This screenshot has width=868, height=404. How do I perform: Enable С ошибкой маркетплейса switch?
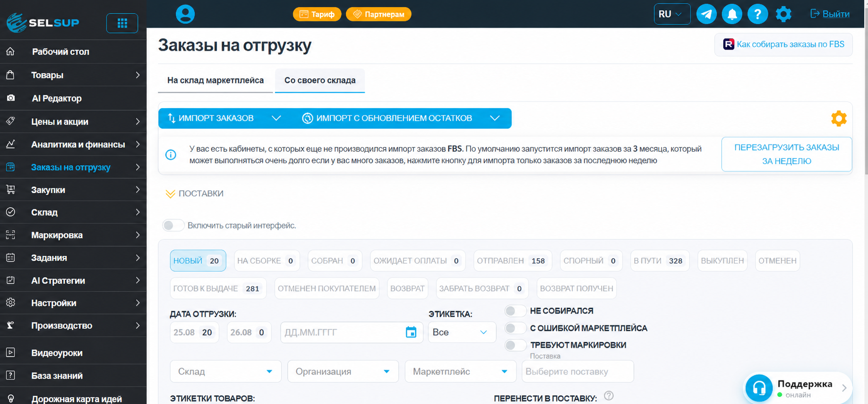[x=516, y=328]
